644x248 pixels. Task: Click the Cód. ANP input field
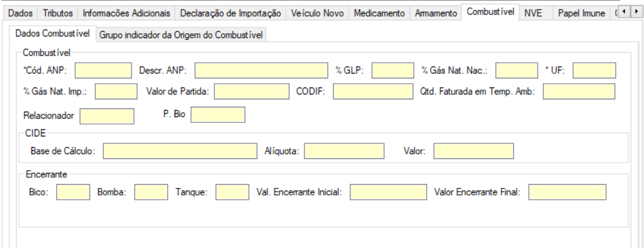(x=107, y=70)
